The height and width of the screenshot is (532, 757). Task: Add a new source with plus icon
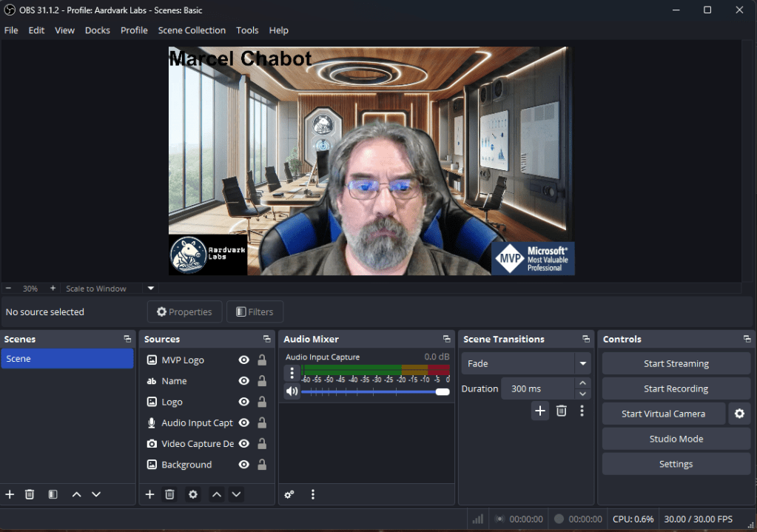pyautogui.click(x=149, y=494)
